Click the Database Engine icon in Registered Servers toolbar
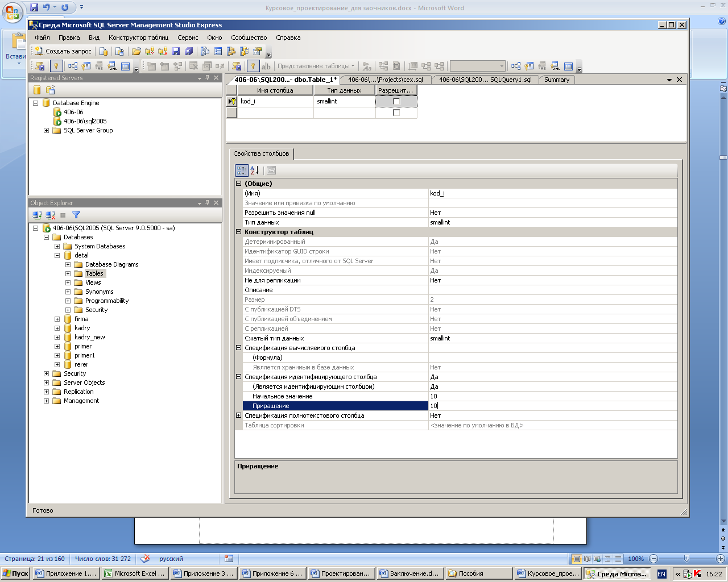 (37, 90)
